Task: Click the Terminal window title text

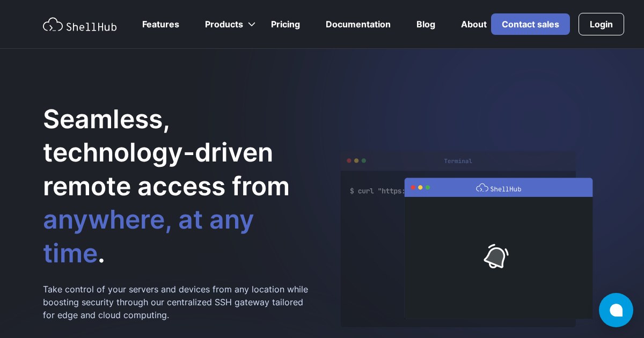Action: [x=458, y=161]
